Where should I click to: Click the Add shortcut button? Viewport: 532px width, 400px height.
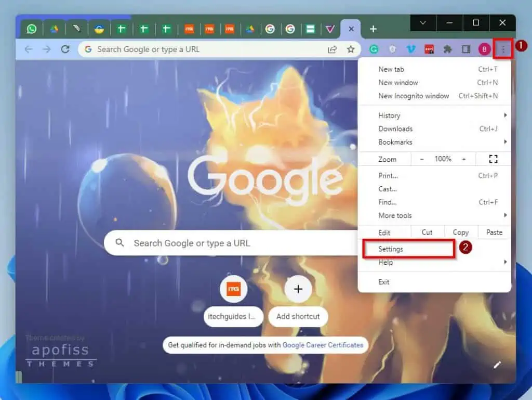coord(298,289)
